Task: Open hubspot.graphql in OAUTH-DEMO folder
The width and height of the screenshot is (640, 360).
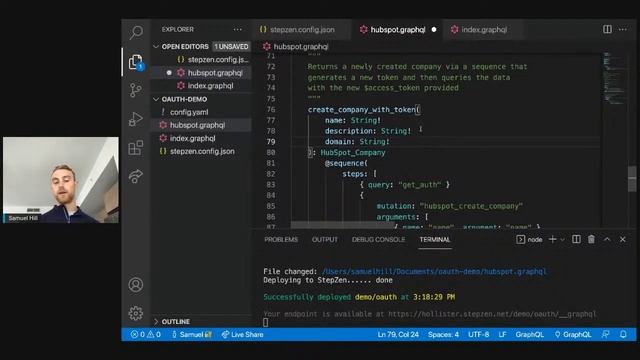Action: tap(201, 125)
